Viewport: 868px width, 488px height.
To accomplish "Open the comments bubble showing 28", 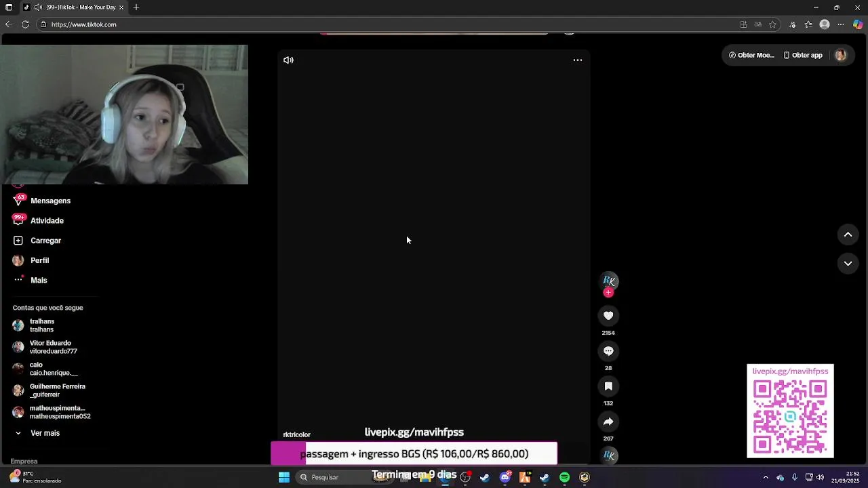I will tap(608, 351).
